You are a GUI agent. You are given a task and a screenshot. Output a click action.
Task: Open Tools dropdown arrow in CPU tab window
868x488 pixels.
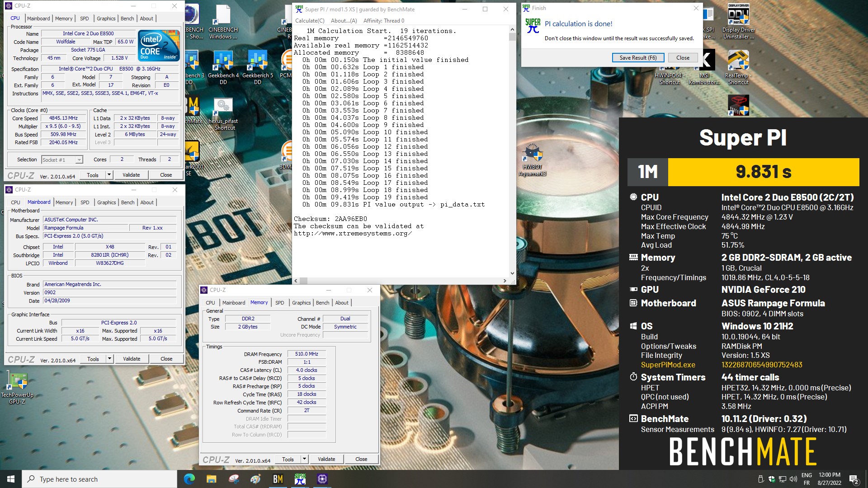click(x=109, y=175)
